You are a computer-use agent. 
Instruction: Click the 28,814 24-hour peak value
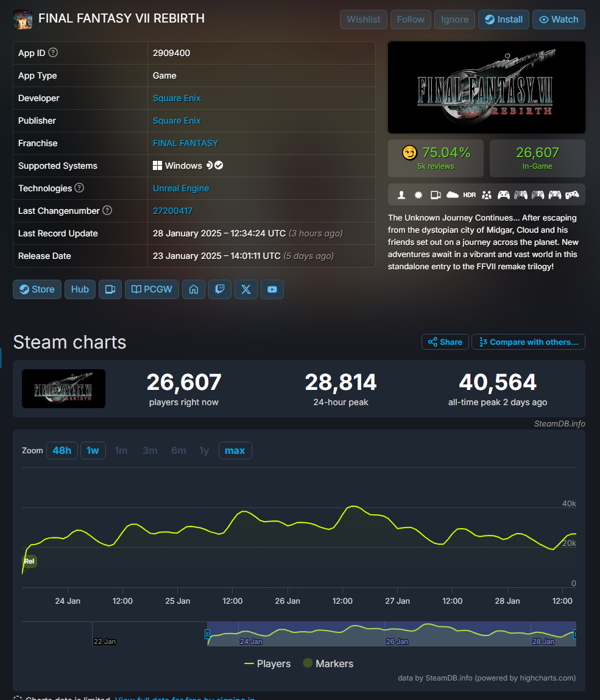[341, 382]
